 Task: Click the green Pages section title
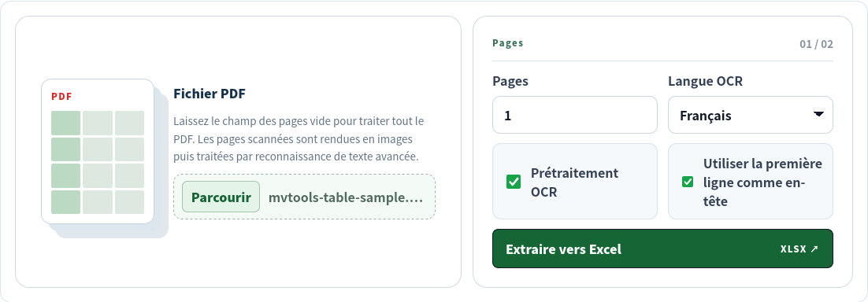(507, 43)
